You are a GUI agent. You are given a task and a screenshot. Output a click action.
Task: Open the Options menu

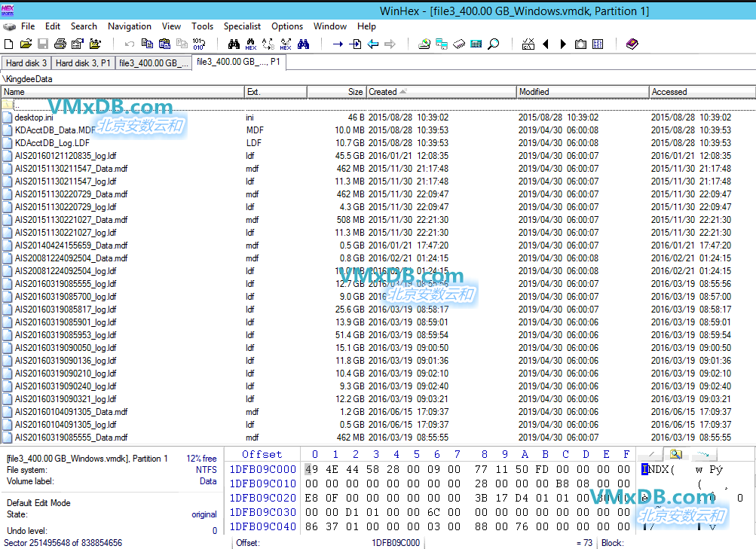click(287, 26)
